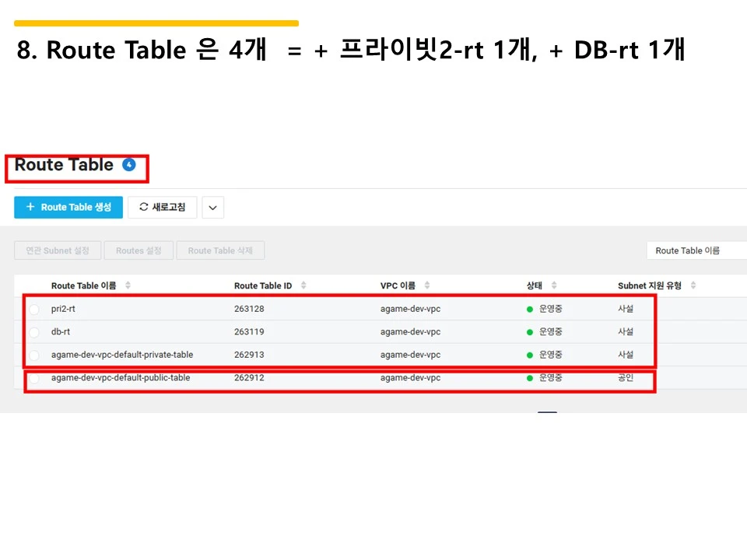This screenshot has height=560, width=747.
Task: Click the Route Table 이름 search field
Action: point(696,250)
